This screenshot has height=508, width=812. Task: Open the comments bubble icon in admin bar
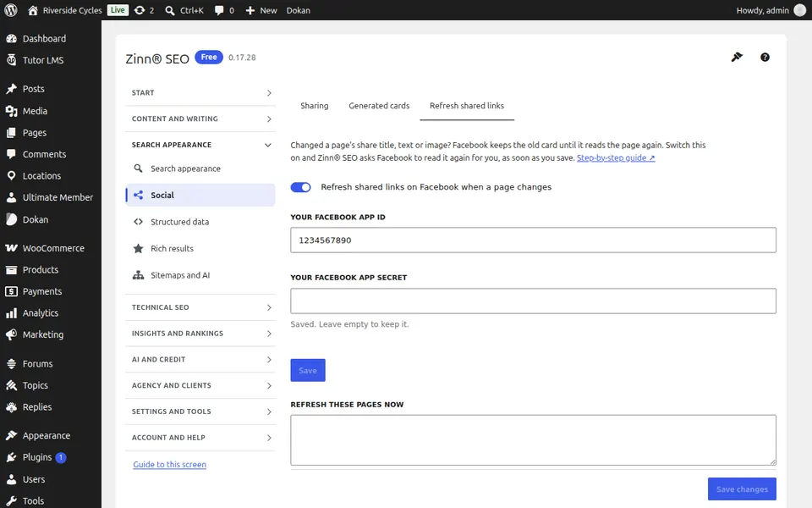tap(219, 10)
